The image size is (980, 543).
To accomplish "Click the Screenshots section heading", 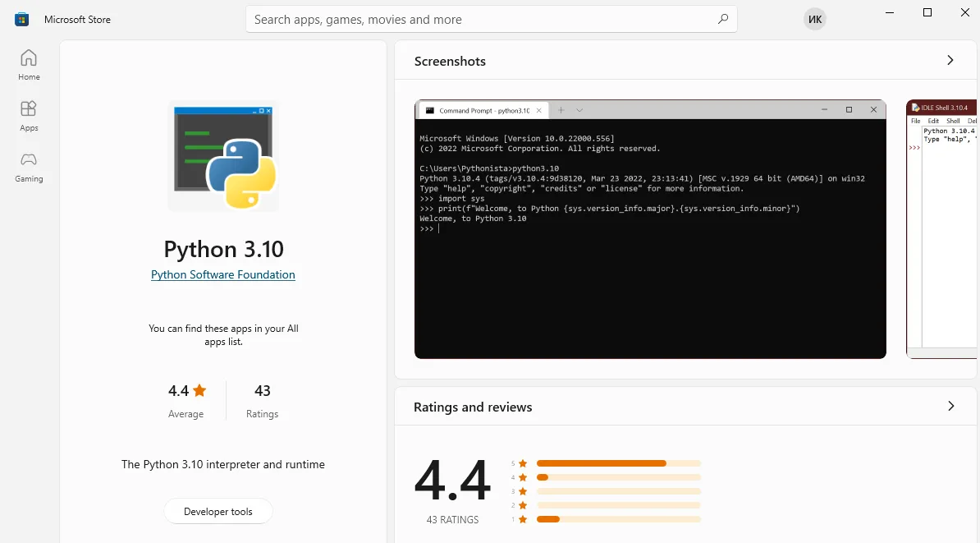I will click(x=450, y=62).
